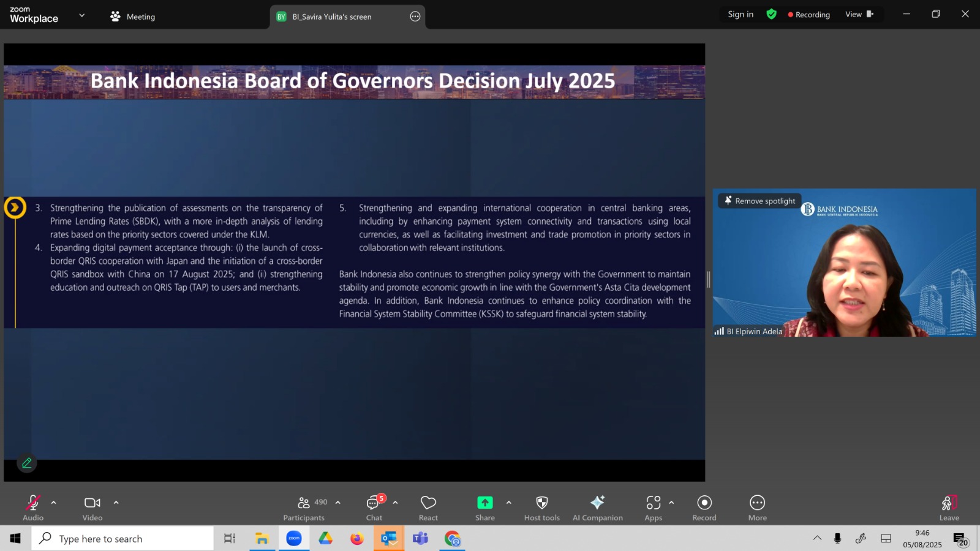Expand the Zoom Workplace dropdown chevron
980x551 pixels.
pos(82,15)
